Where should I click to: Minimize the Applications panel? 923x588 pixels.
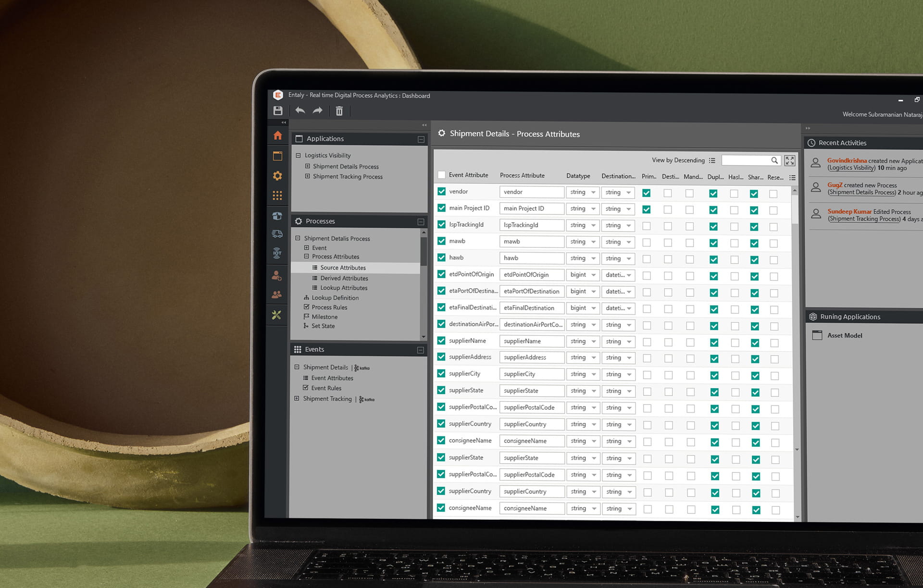coord(421,139)
